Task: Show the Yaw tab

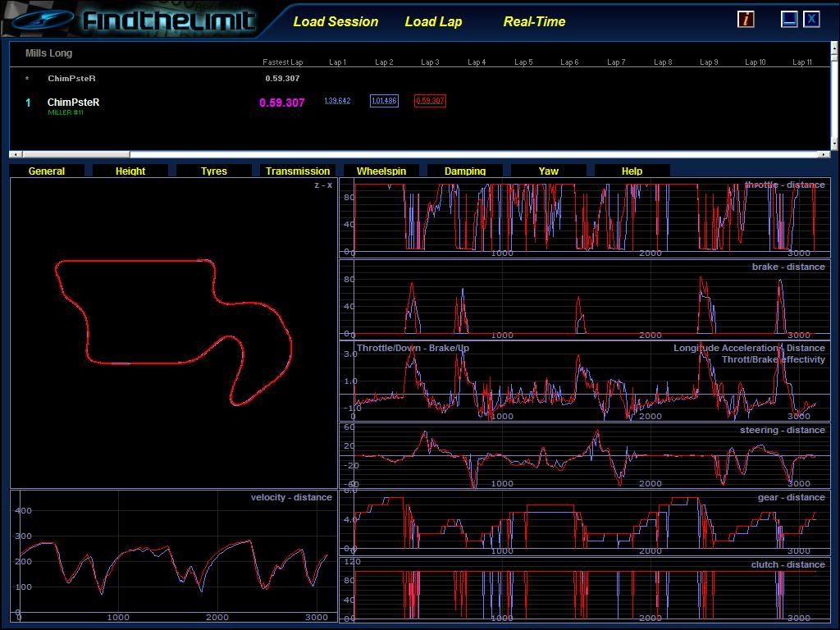Action: click(548, 171)
